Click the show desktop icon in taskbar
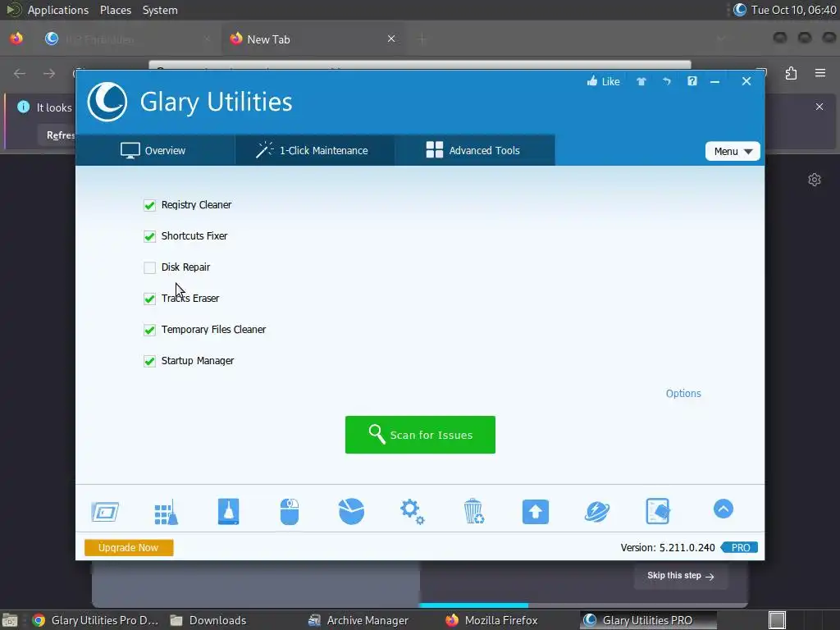 pos(10,620)
